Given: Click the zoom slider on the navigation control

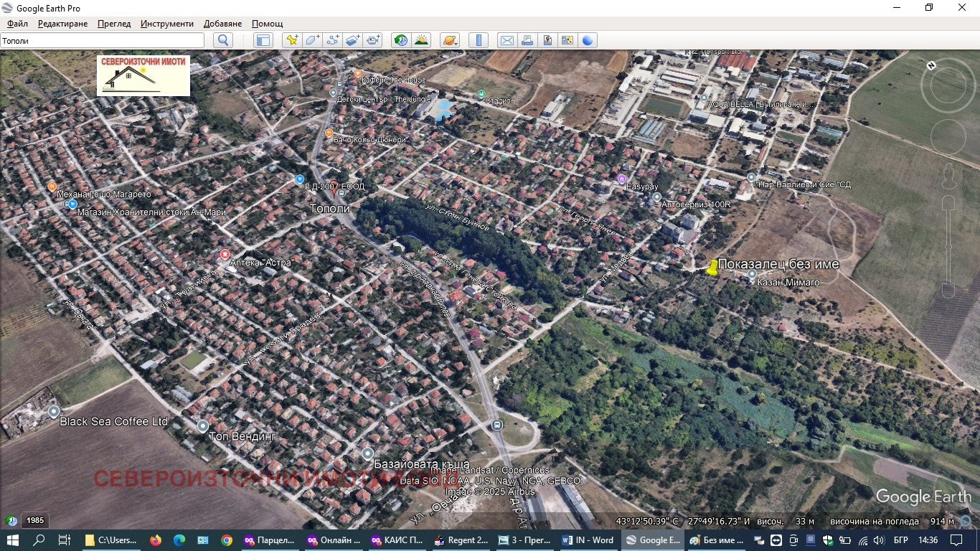Looking at the screenshot, I should 948,244.
